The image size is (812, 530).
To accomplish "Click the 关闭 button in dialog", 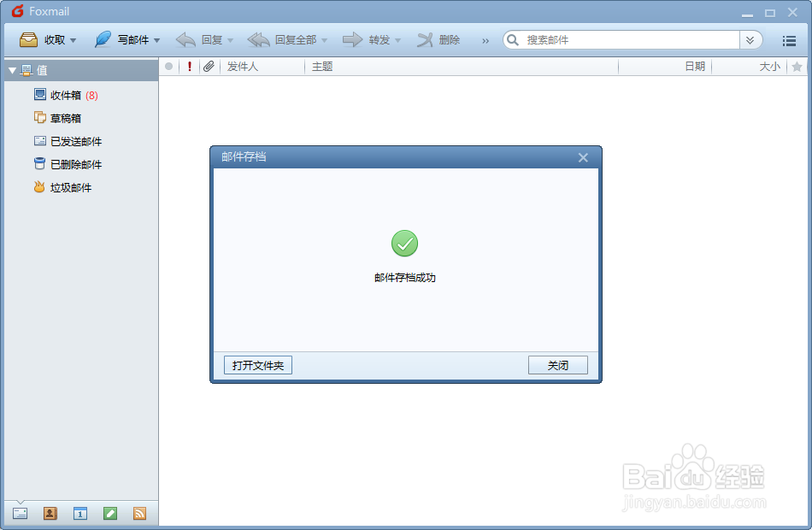I will point(558,365).
